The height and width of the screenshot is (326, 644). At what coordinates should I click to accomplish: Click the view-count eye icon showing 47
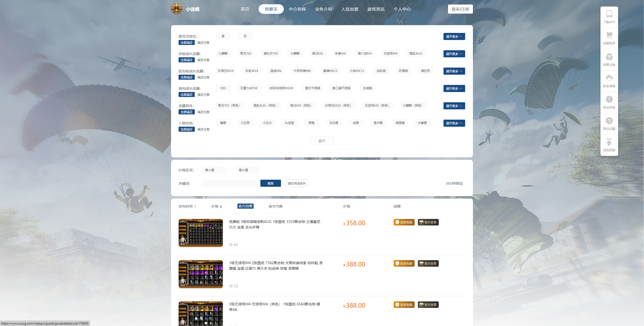[x=231, y=245]
